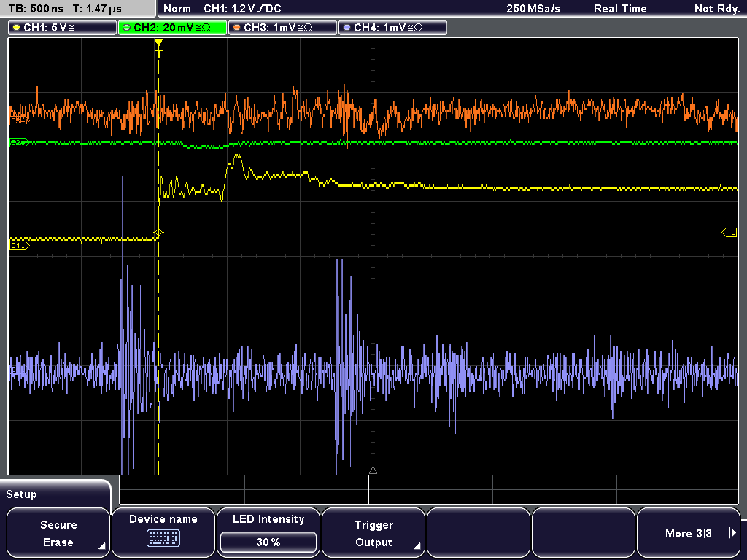747x560 pixels.
Task: Click the orange dot in CH3 label
Action: point(237,28)
